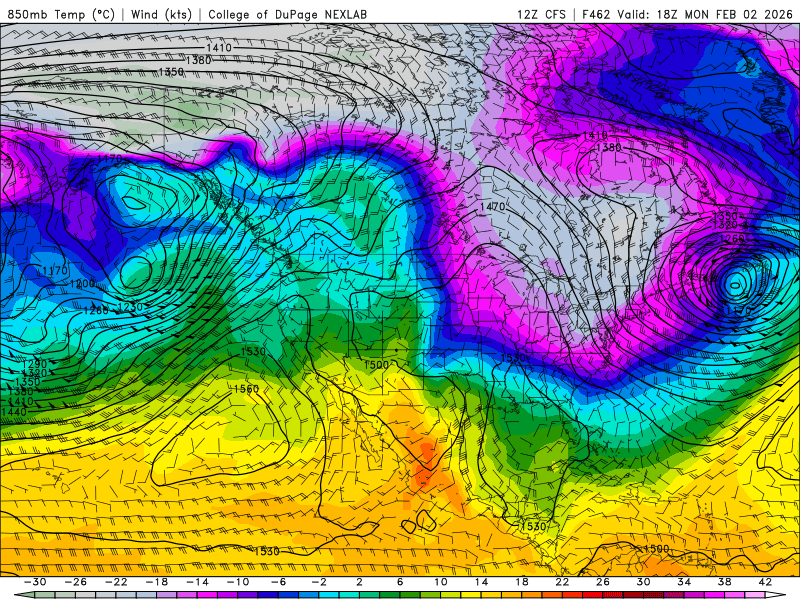Click the 2 color scale label
800x600 pixels.
pyautogui.click(x=359, y=582)
